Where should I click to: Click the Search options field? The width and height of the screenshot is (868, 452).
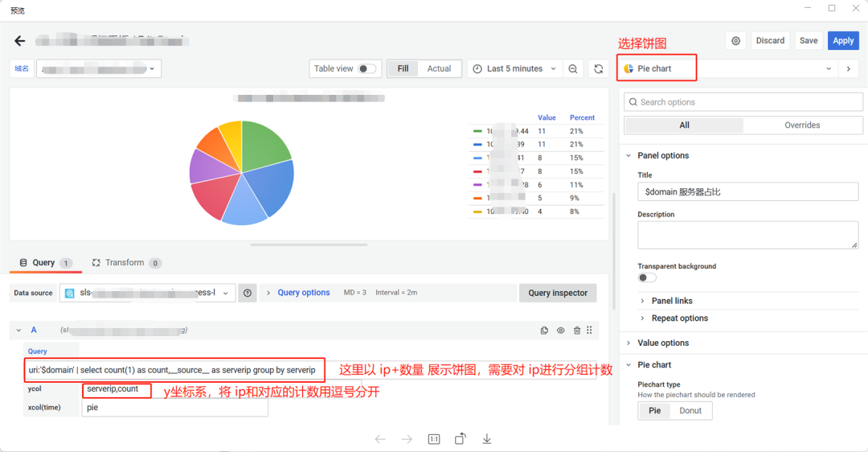click(743, 102)
